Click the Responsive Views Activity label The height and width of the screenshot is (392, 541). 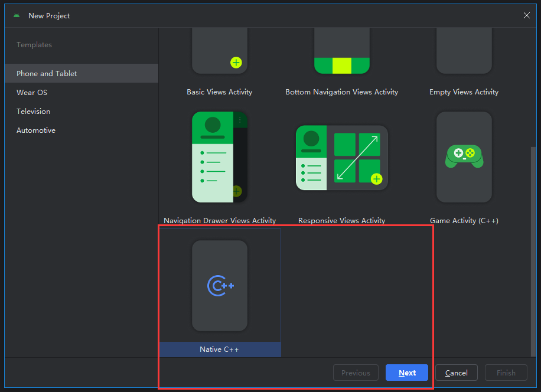[341, 221]
